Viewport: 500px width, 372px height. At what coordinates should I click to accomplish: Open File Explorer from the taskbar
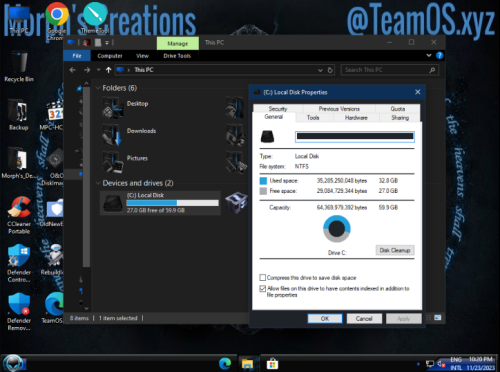pyautogui.click(x=248, y=363)
